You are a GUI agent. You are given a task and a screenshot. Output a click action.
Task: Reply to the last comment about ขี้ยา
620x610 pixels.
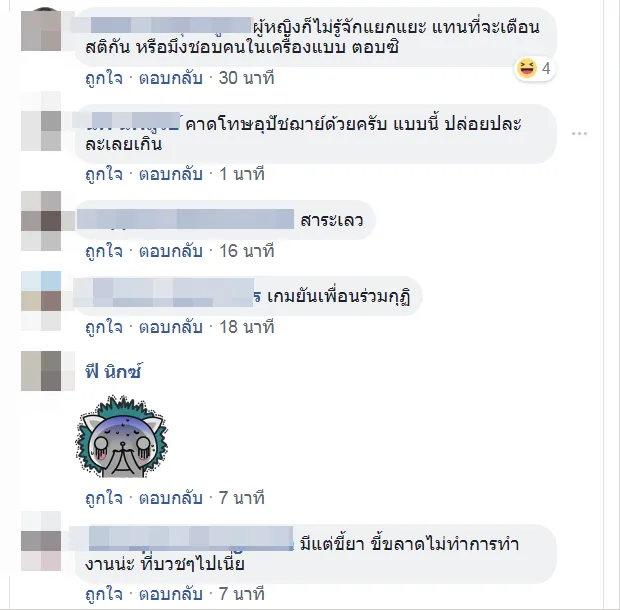[171, 593]
